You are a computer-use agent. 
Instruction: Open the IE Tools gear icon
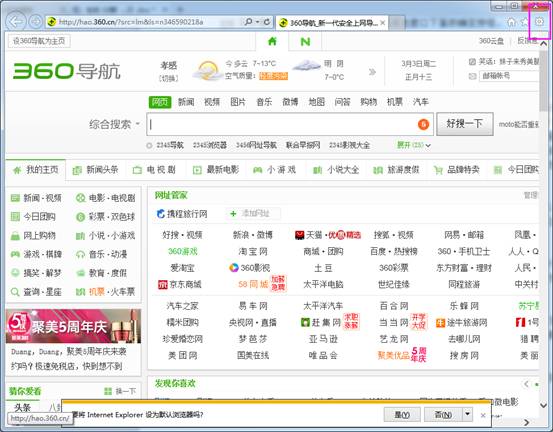coord(539,22)
